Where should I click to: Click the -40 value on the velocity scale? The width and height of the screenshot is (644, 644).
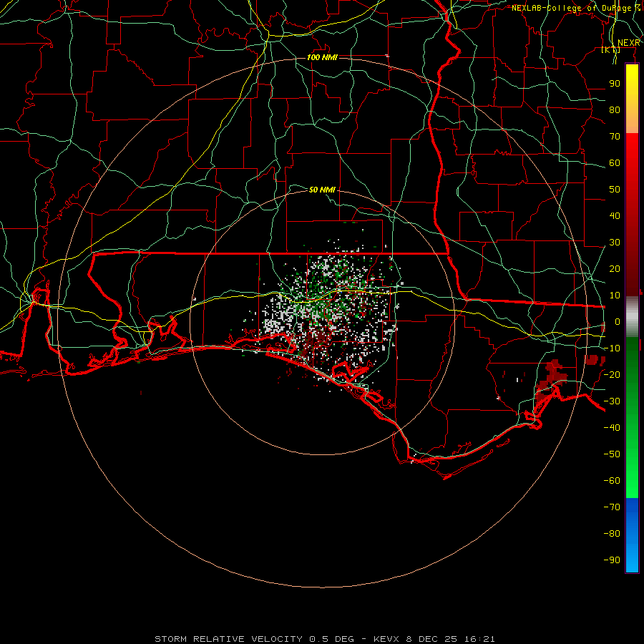pos(612,428)
